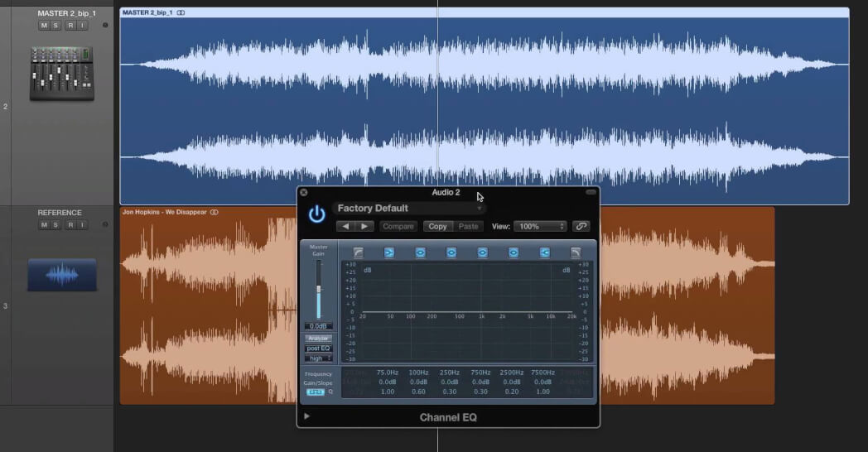Open the Factory Default preset dropdown
Viewport: 868px width, 452px height.
tap(409, 209)
